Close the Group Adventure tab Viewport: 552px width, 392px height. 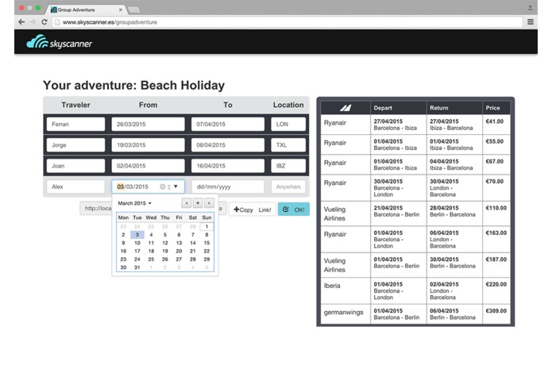(x=121, y=10)
